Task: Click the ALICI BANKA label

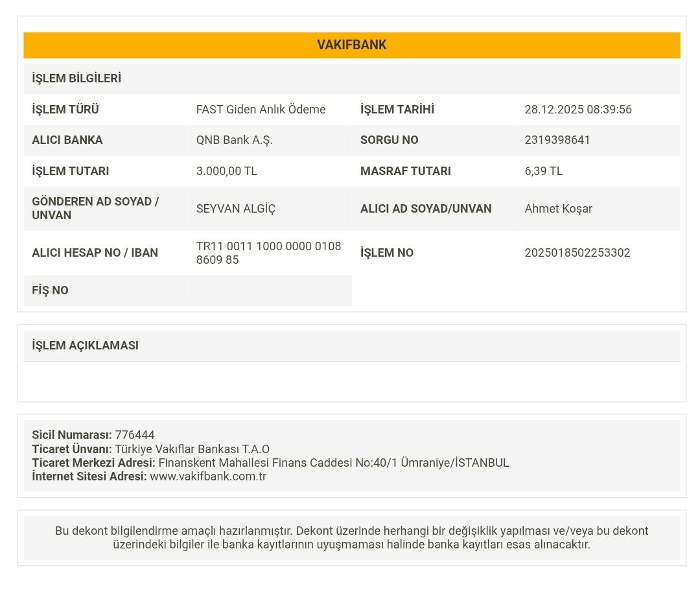Action: pyautogui.click(x=67, y=140)
